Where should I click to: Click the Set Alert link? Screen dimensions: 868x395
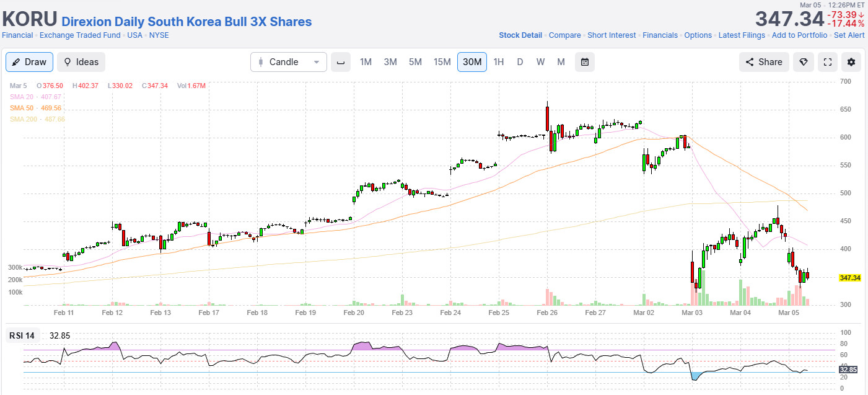[849, 35]
